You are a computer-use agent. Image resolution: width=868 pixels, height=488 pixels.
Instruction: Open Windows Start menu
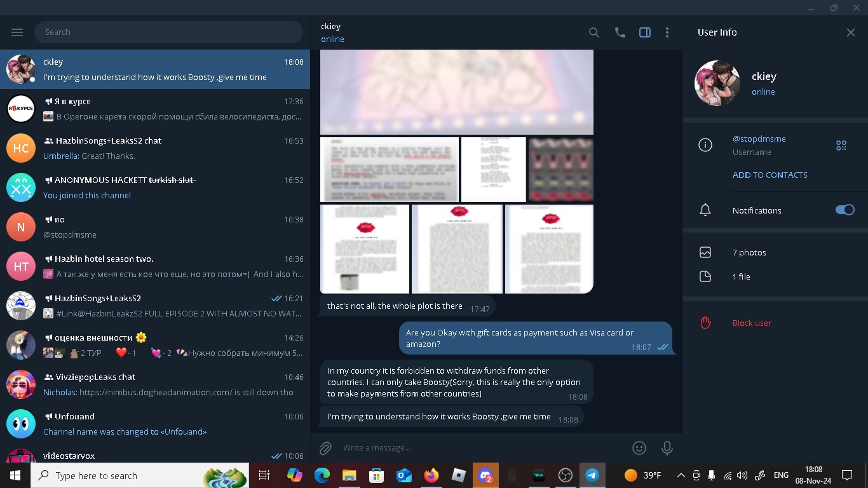(15, 475)
